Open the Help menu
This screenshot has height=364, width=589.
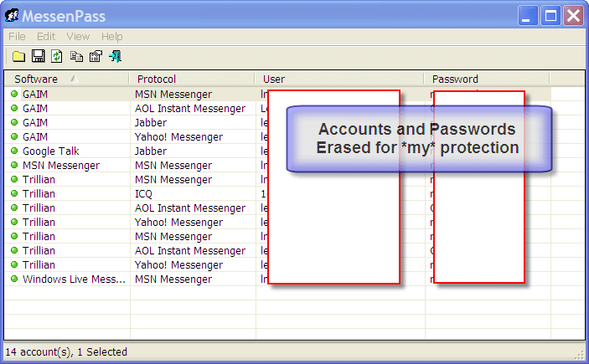click(112, 37)
